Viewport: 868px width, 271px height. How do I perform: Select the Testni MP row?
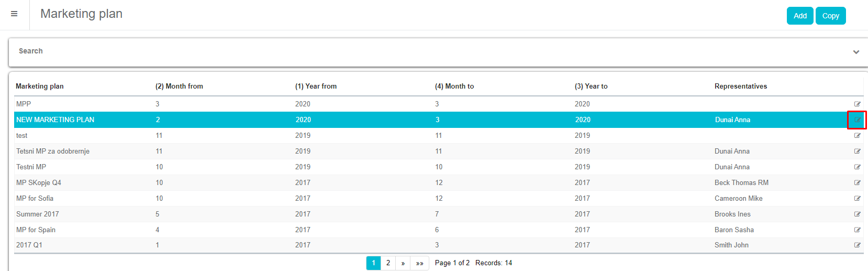(31, 167)
